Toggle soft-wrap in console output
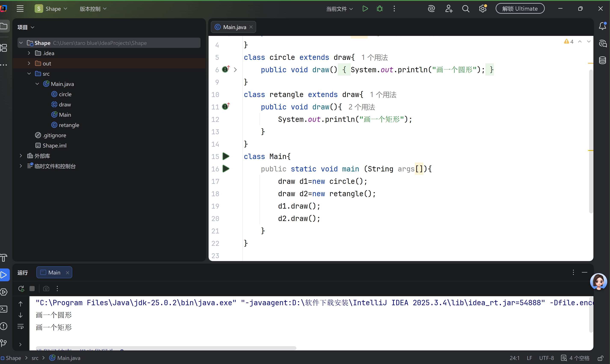 point(21,326)
